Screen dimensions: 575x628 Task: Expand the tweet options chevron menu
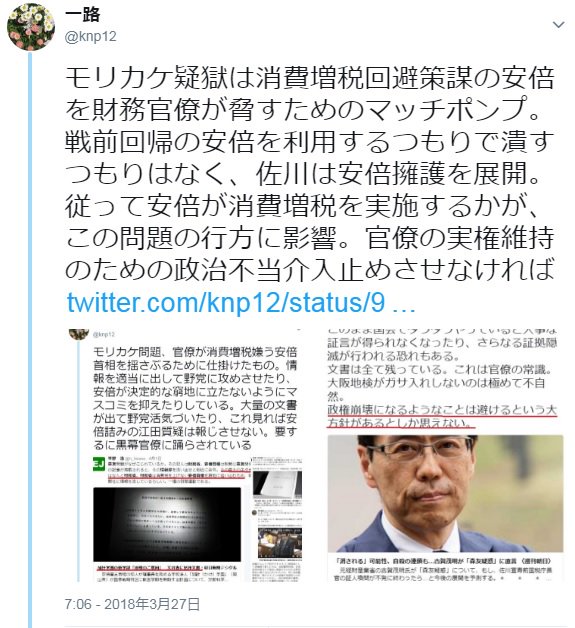click(558, 25)
